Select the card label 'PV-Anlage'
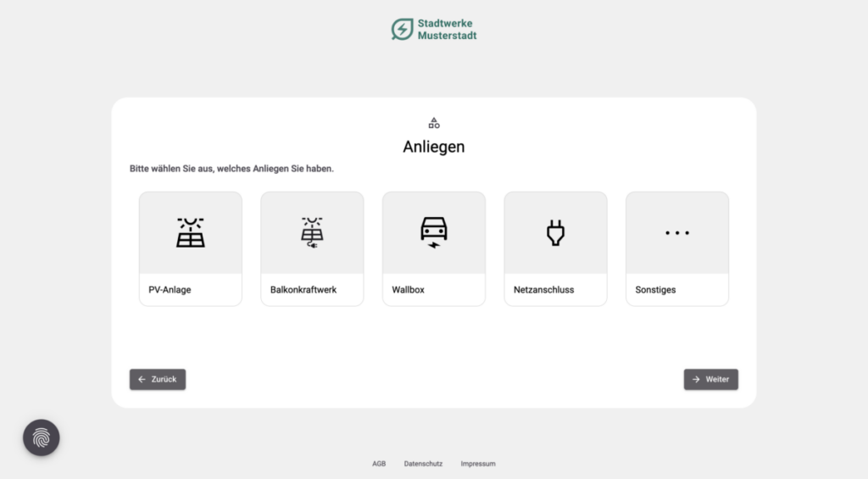 click(x=170, y=290)
